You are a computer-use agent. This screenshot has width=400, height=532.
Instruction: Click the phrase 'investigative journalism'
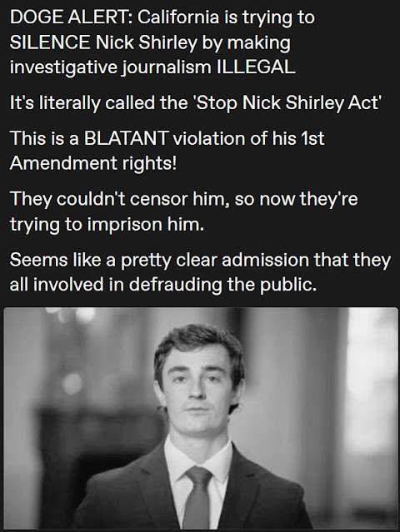110,67
